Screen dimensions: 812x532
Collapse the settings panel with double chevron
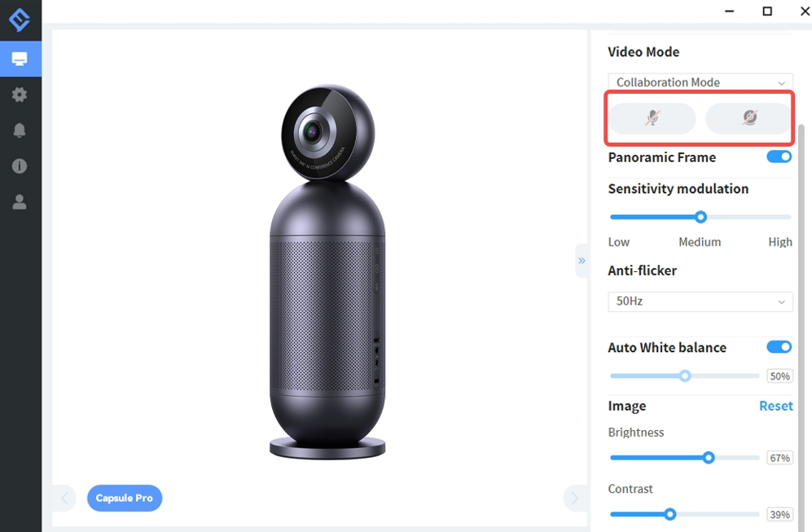582,261
